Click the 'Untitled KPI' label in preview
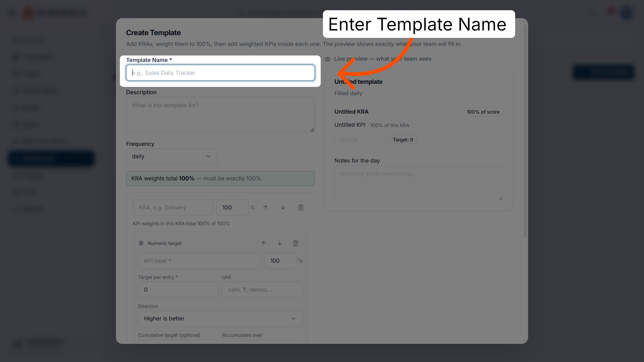Screen dimensions: 644x362 tap(350, 125)
